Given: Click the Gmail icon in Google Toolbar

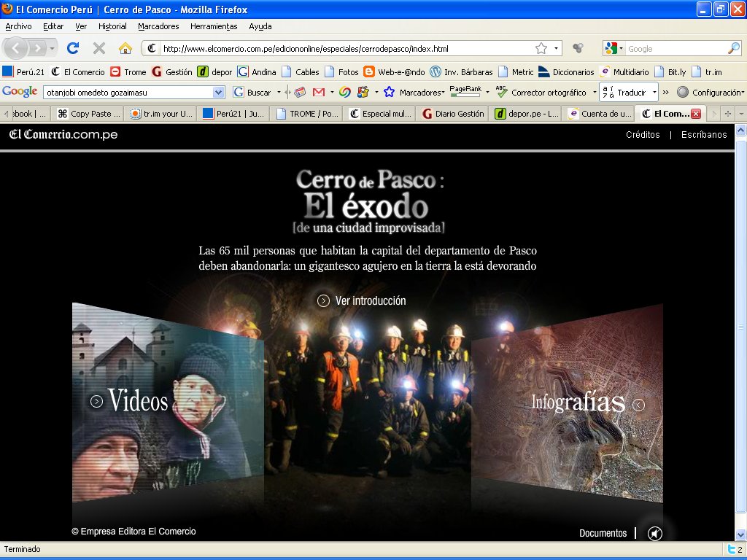Looking at the screenshot, I should pos(318,93).
